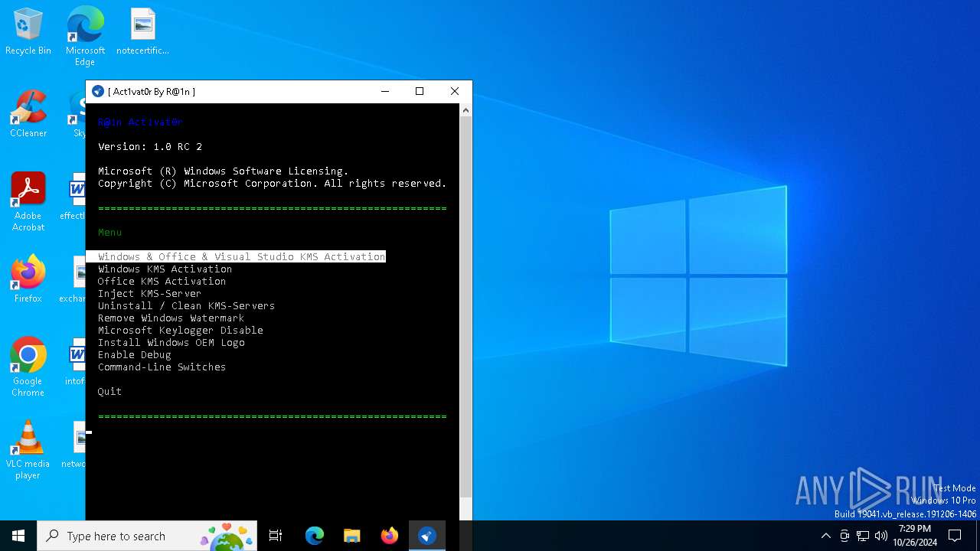Open the taskbar clock showing 7:29 PM

(x=915, y=536)
